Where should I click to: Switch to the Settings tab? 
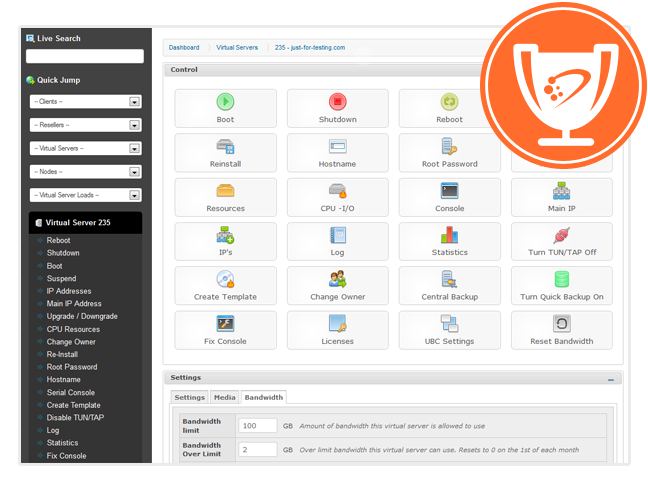(190, 397)
